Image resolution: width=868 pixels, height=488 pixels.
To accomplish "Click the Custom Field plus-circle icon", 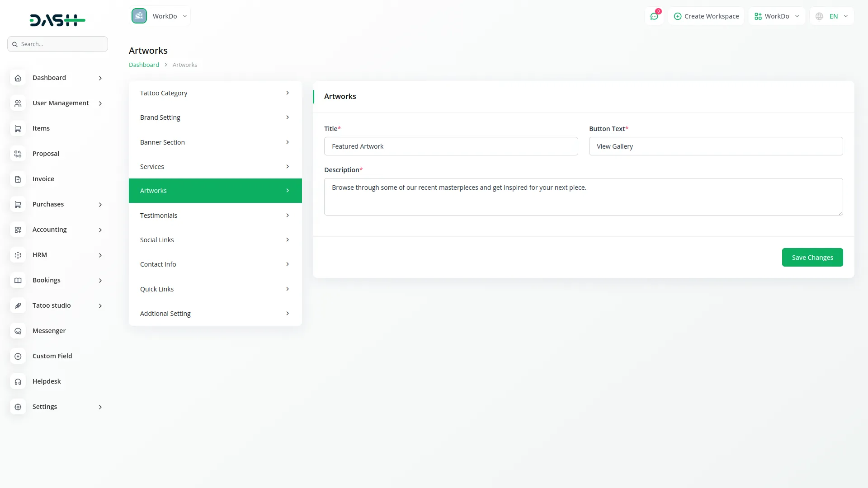I will [x=18, y=357].
